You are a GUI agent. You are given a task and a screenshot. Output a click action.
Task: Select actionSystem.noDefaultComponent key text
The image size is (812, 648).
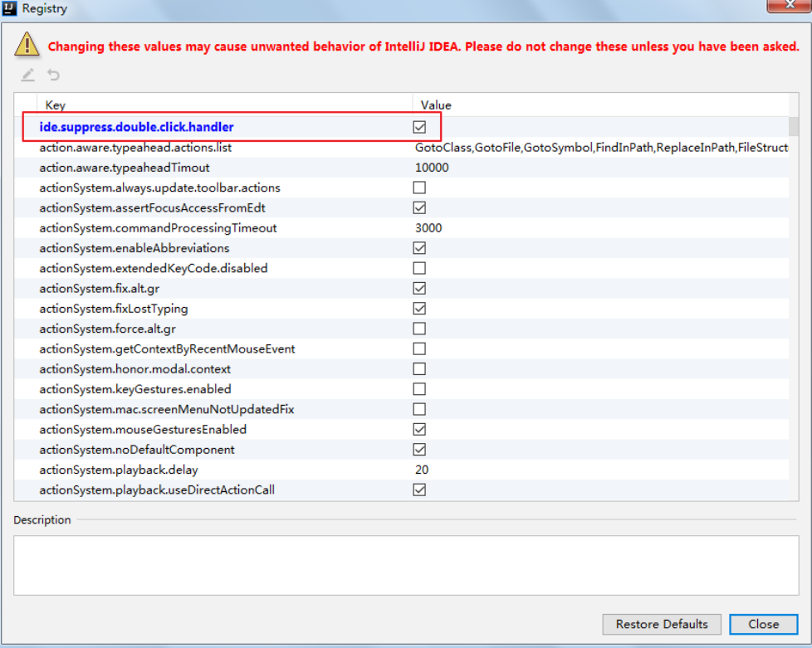pyautogui.click(x=137, y=450)
